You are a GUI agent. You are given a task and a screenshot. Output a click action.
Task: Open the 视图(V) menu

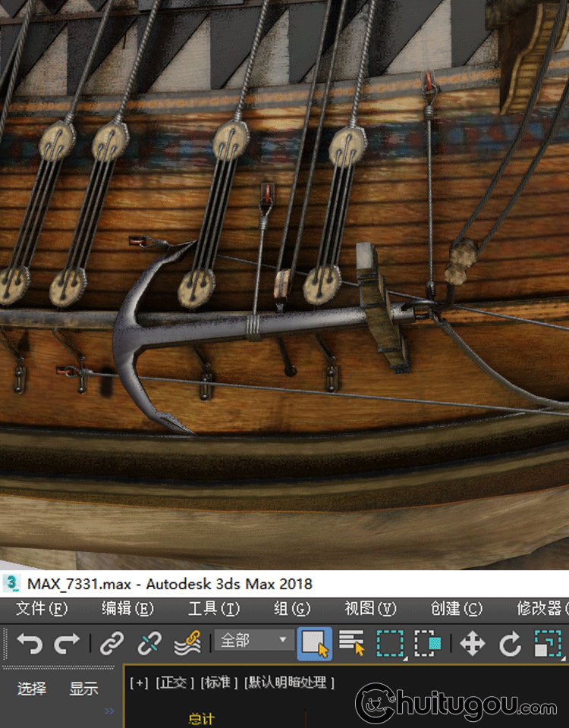coord(370,608)
